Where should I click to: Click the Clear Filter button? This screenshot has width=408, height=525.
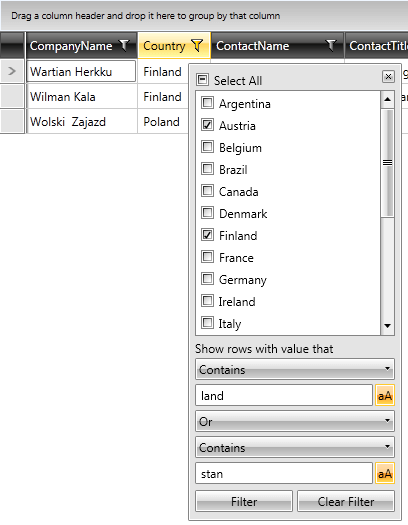click(x=346, y=501)
